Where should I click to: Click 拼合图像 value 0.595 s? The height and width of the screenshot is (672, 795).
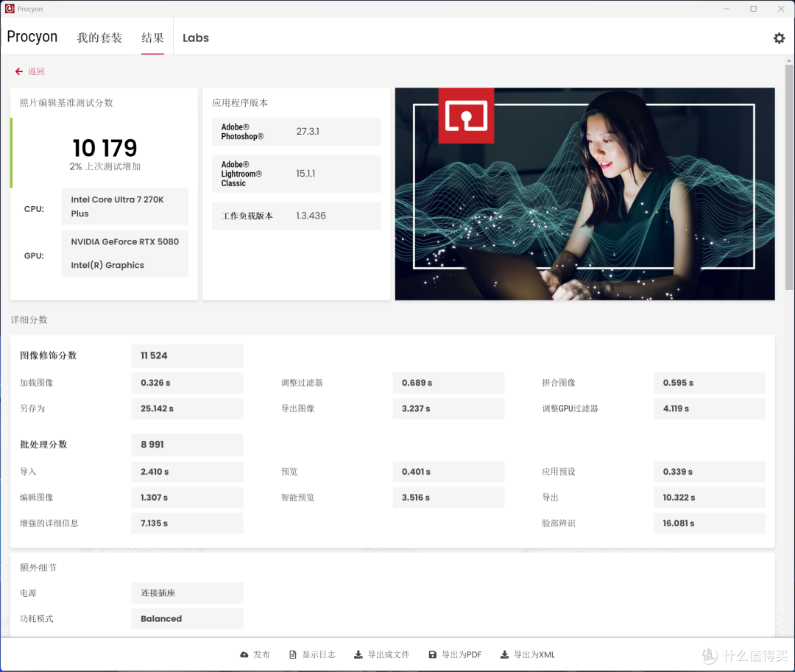pos(710,383)
